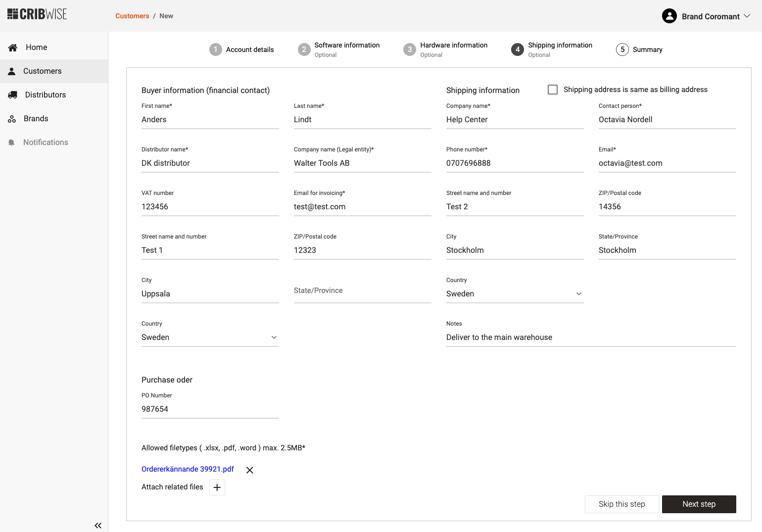
Task: Switch to Hardware information step
Action: 445,49
